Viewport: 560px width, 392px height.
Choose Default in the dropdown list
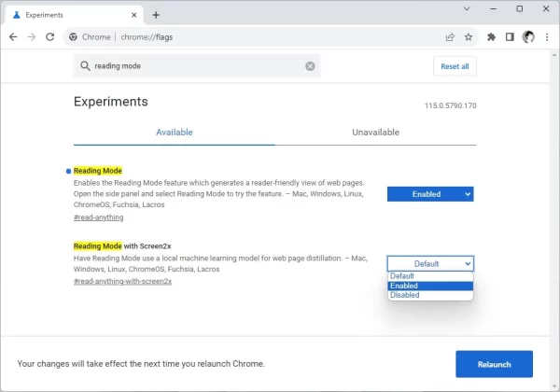point(430,276)
